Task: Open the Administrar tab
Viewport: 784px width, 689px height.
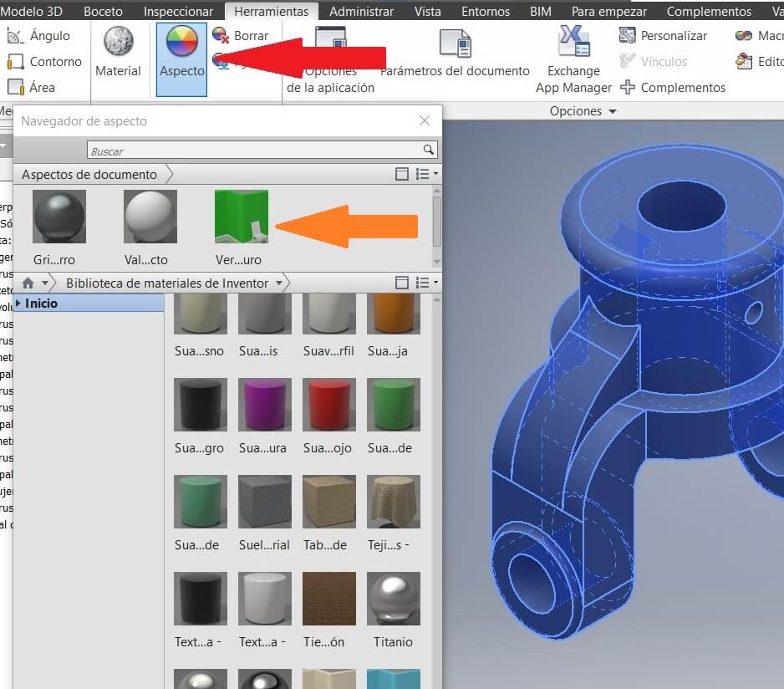Action: click(361, 11)
